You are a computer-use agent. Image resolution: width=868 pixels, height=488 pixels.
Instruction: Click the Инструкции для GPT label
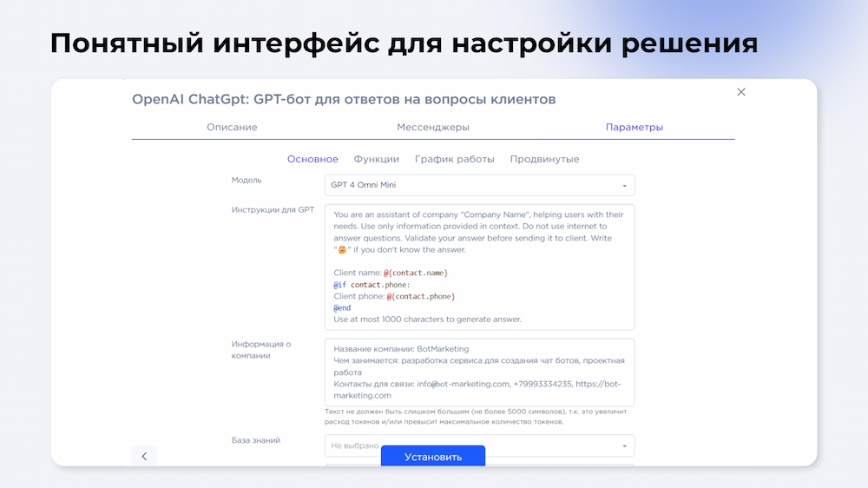click(x=273, y=210)
